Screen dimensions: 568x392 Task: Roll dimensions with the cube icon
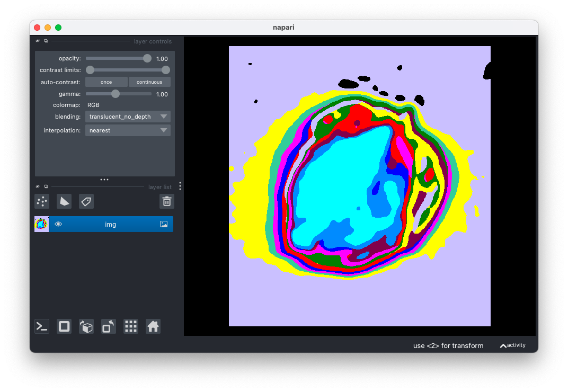(86, 326)
